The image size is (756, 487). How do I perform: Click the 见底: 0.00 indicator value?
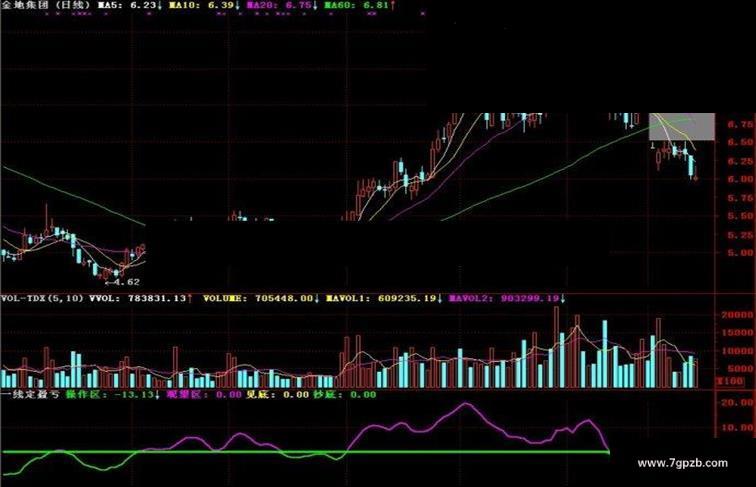pyautogui.click(x=278, y=395)
